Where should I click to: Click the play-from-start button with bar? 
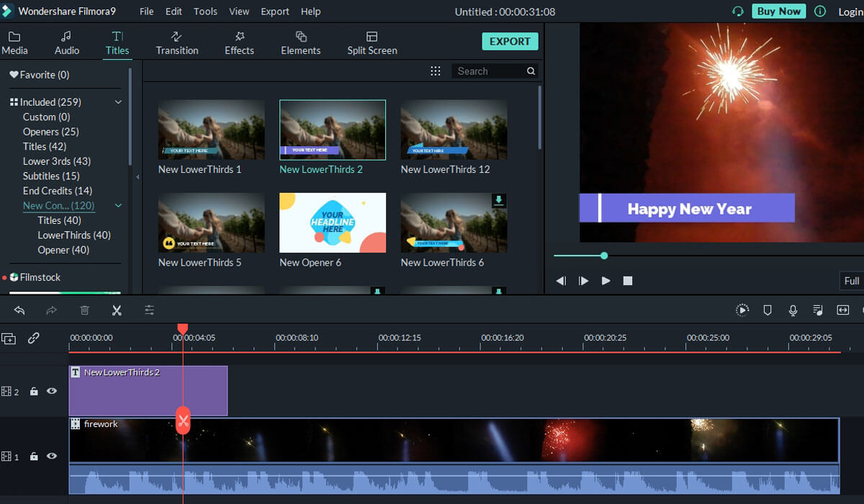[x=584, y=281]
